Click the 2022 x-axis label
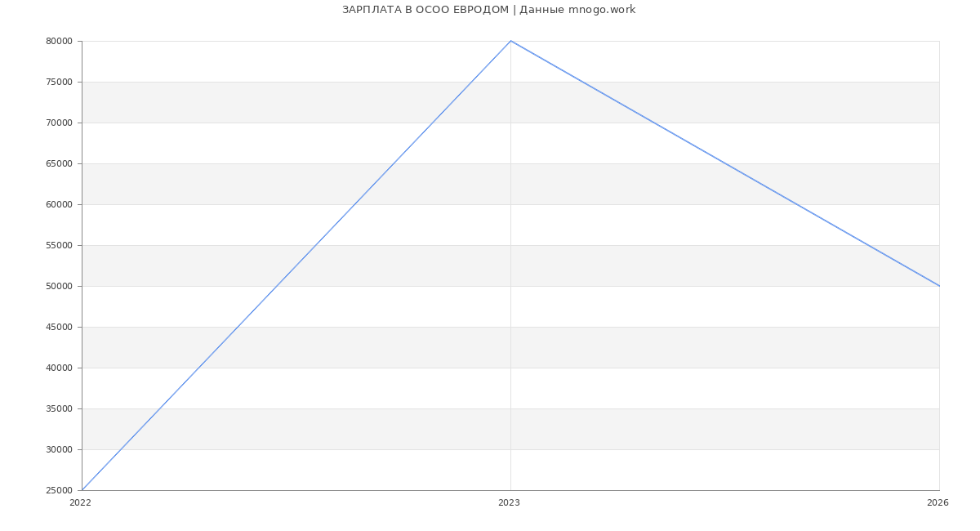This screenshot has width=980, height=531. 80,503
